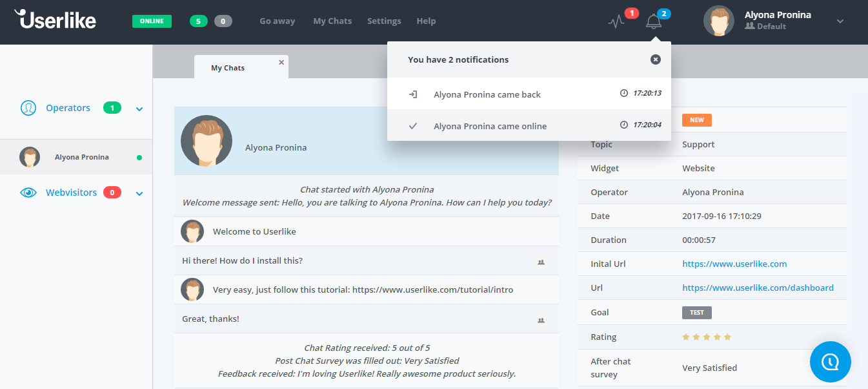Expand the Webvisitors section chevron
The image size is (868, 389).
pyautogui.click(x=139, y=193)
